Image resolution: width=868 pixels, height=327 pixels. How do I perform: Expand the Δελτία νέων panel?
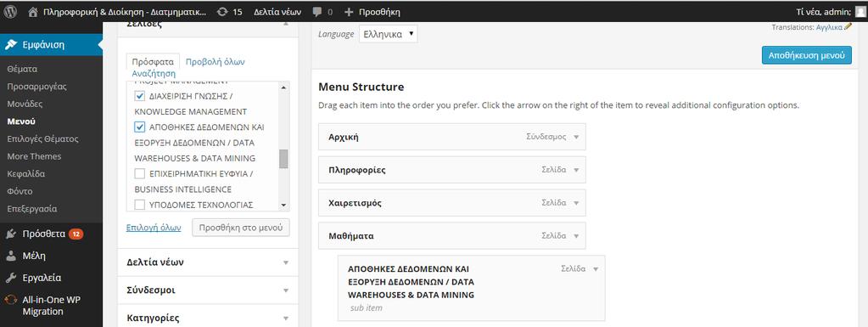208,262
